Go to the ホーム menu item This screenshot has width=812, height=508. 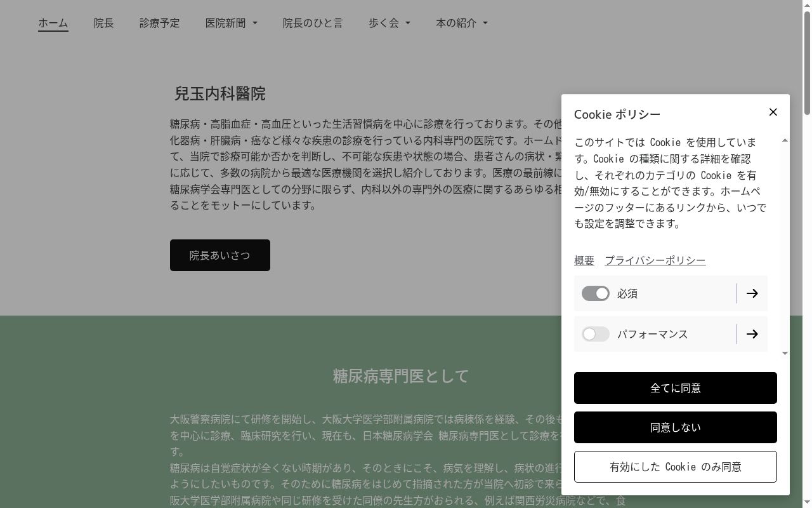click(53, 23)
